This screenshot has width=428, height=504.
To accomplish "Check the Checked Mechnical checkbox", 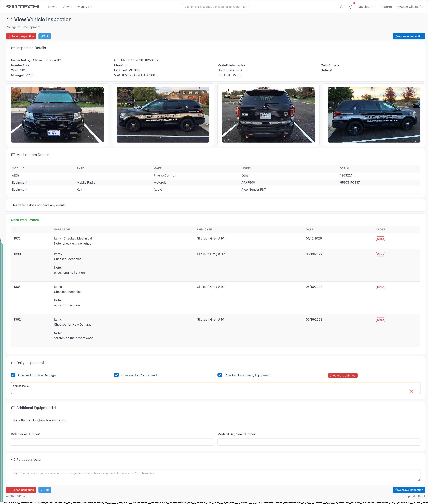I will tap(323, 375).
